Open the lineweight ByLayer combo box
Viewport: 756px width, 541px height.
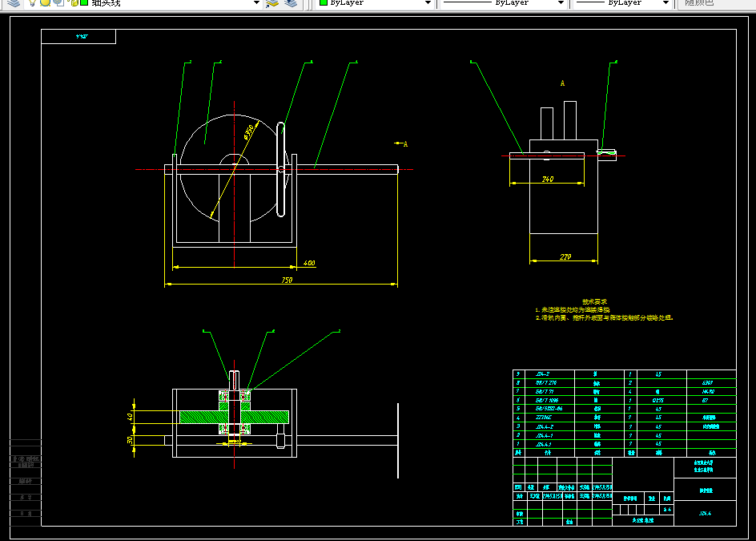(622, 3)
